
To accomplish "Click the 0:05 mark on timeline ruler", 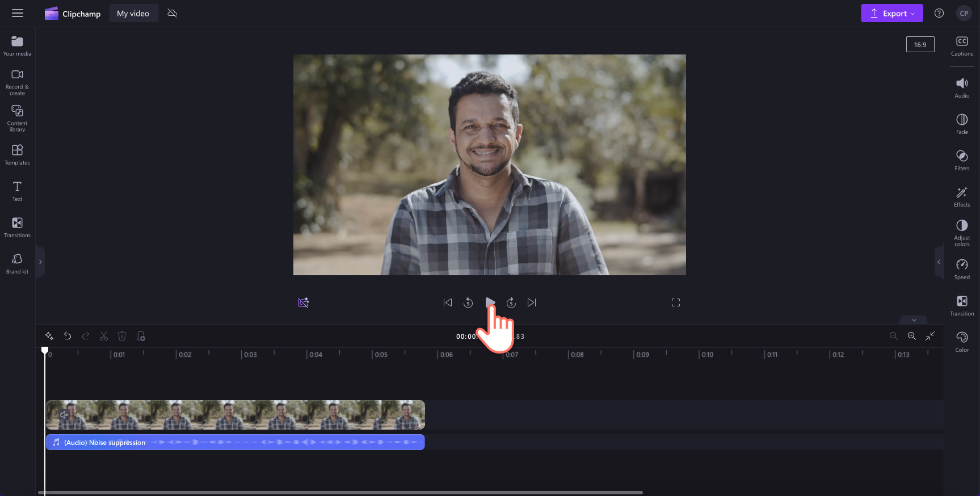I will click(x=381, y=355).
